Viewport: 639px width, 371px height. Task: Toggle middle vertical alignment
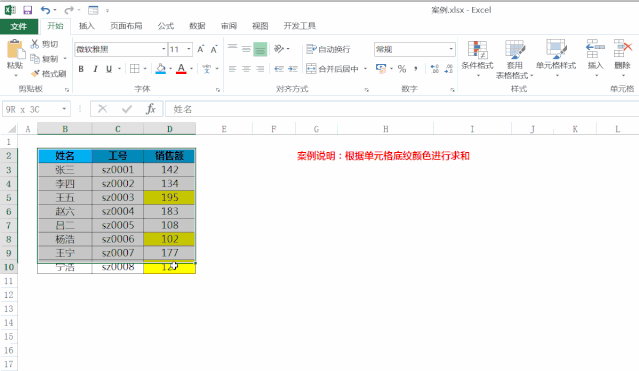coord(246,49)
